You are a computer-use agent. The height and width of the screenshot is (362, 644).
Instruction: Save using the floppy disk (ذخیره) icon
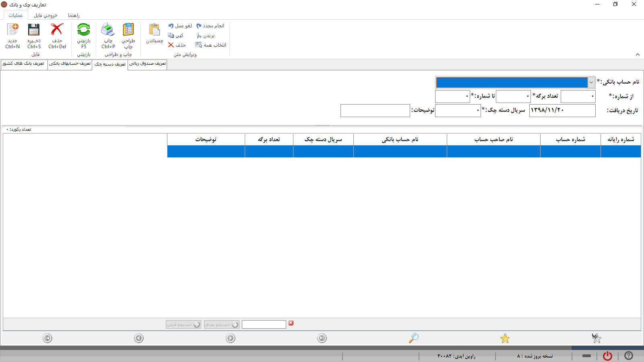click(34, 31)
